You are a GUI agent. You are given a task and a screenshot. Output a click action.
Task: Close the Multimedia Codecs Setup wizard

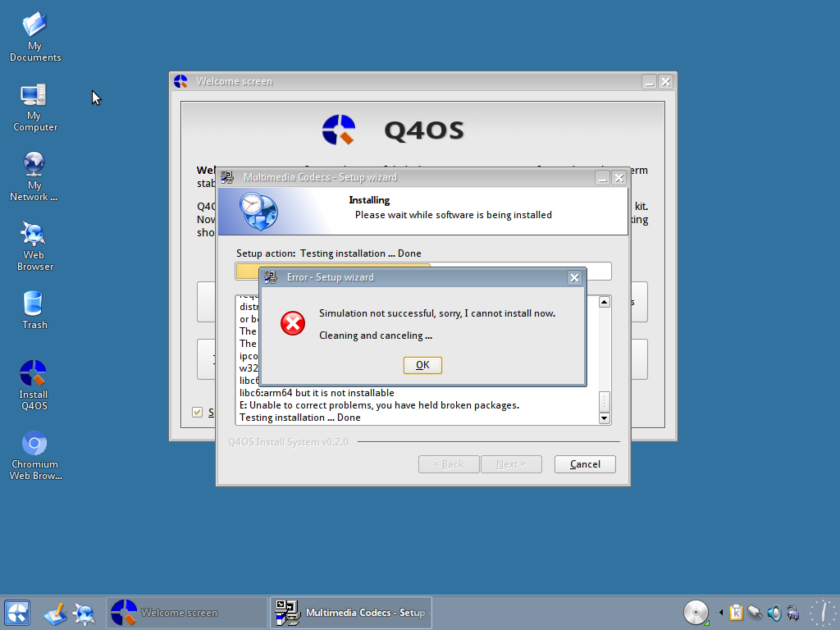(619, 178)
